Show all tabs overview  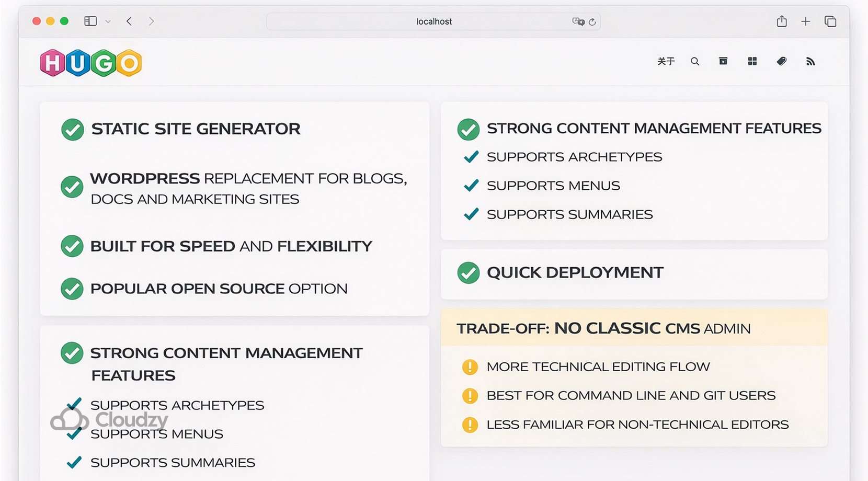tap(830, 21)
